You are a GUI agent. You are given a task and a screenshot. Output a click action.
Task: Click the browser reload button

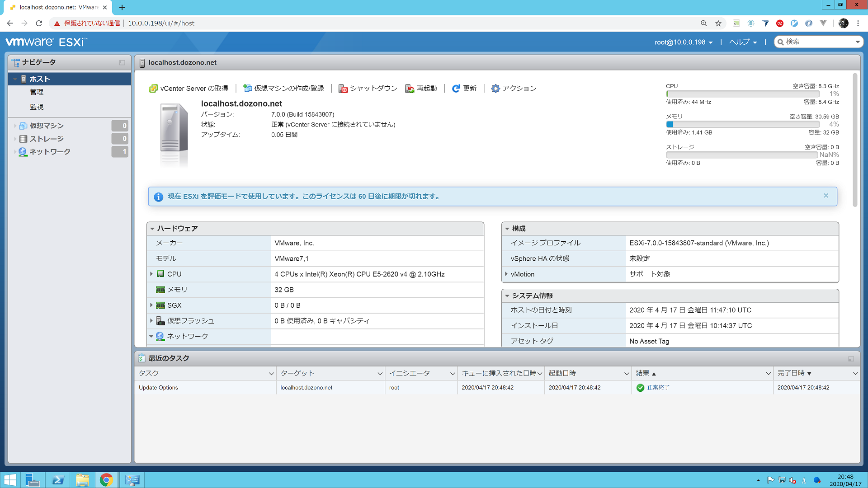[39, 23]
